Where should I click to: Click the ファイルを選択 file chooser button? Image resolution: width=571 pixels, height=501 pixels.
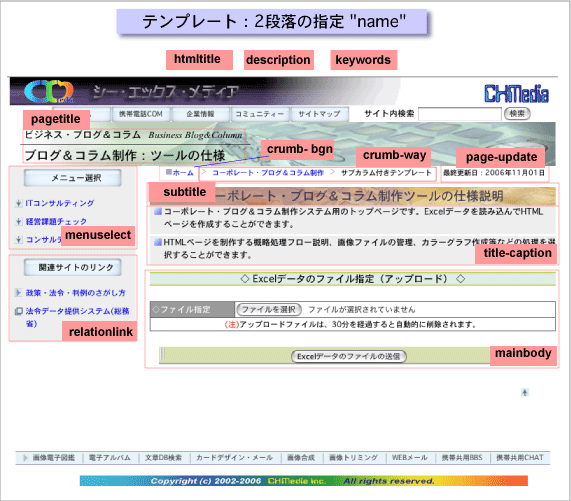pos(269,309)
